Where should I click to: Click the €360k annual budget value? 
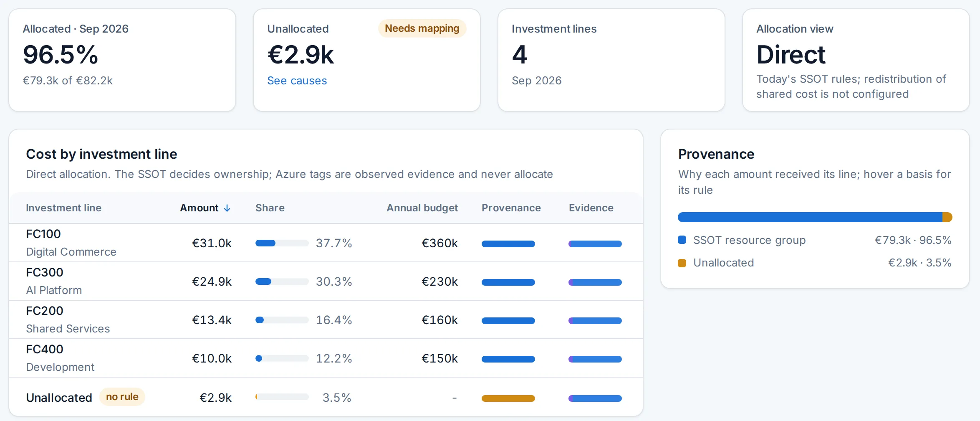point(439,243)
